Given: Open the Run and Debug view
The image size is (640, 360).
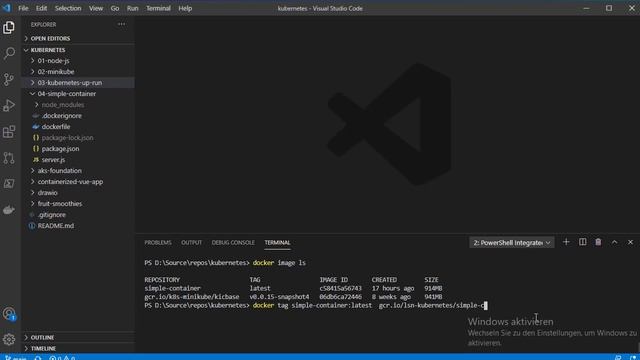Looking at the screenshot, I should click(9, 105).
